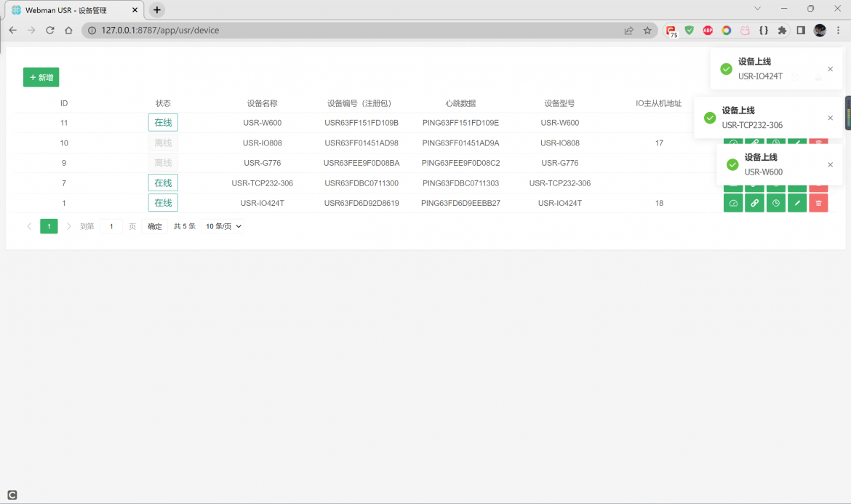The height and width of the screenshot is (504, 851).
Task: Open pink cat extension icon
Action: [745, 31]
